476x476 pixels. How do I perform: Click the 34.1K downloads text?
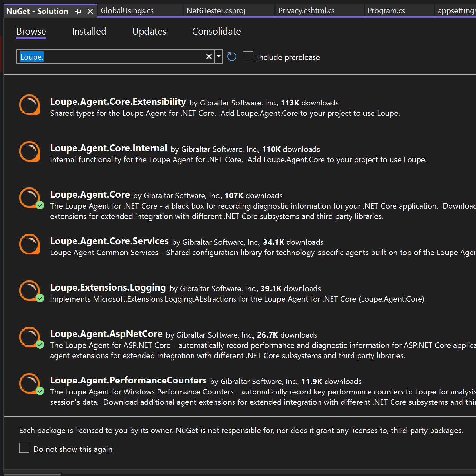click(x=293, y=242)
